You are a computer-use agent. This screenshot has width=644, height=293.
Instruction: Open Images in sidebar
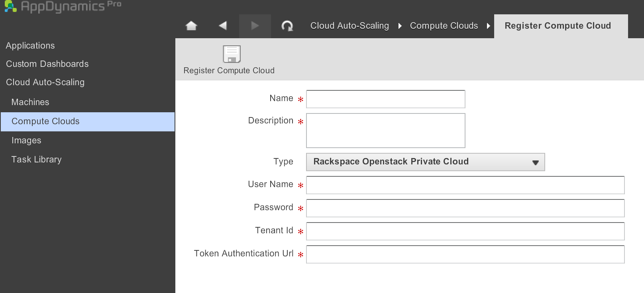coord(26,141)
